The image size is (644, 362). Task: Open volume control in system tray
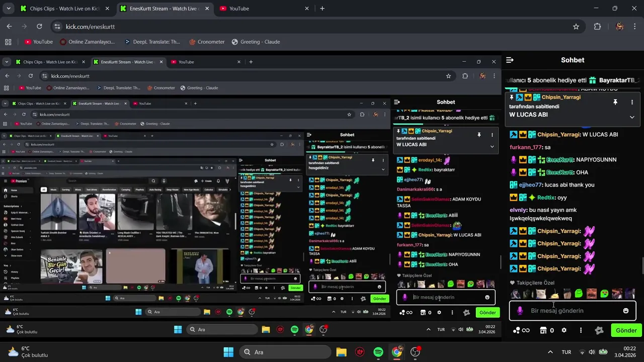pos(592,352)
